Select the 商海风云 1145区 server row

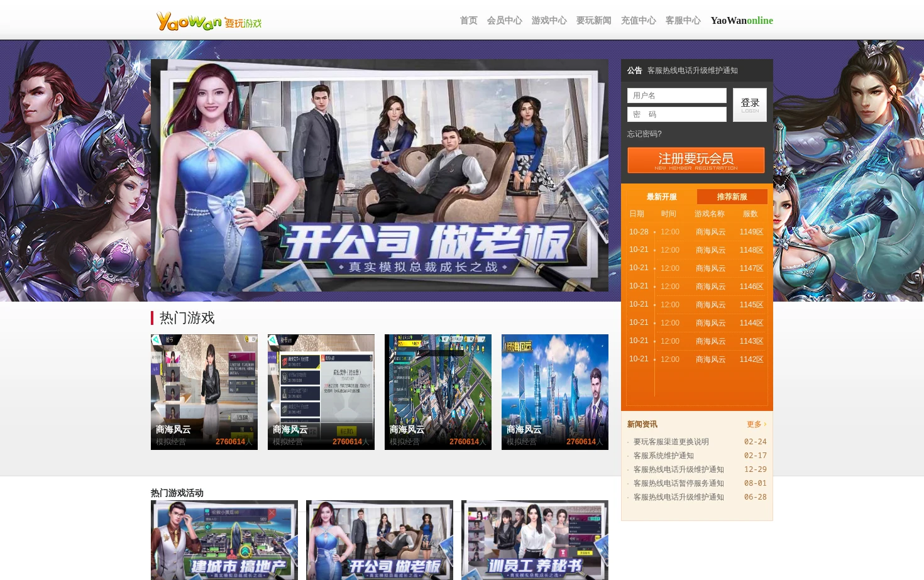coord(696,305)
